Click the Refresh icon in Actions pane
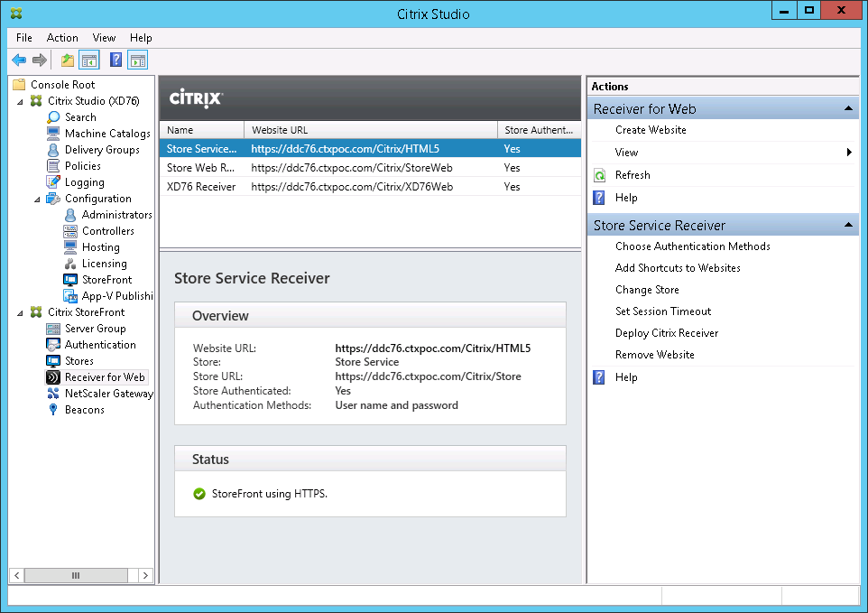 click(600, 175)
